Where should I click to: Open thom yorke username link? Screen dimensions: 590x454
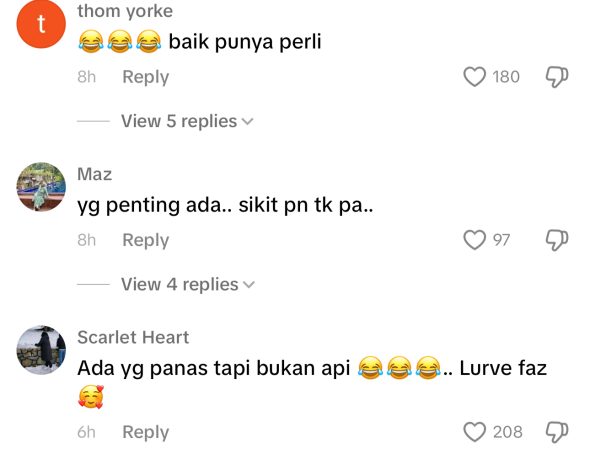125,11
